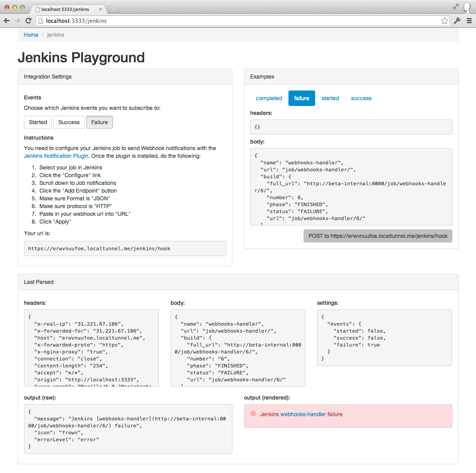Click the "output (rendered):" label
476x473 pixels.
pyautogui.click(x=267, y=398)
